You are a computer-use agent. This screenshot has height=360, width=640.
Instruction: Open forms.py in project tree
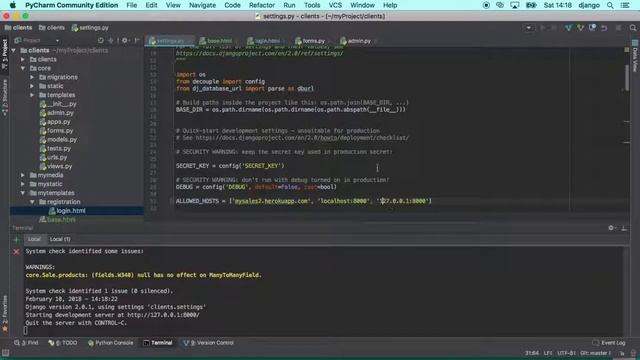57,131
